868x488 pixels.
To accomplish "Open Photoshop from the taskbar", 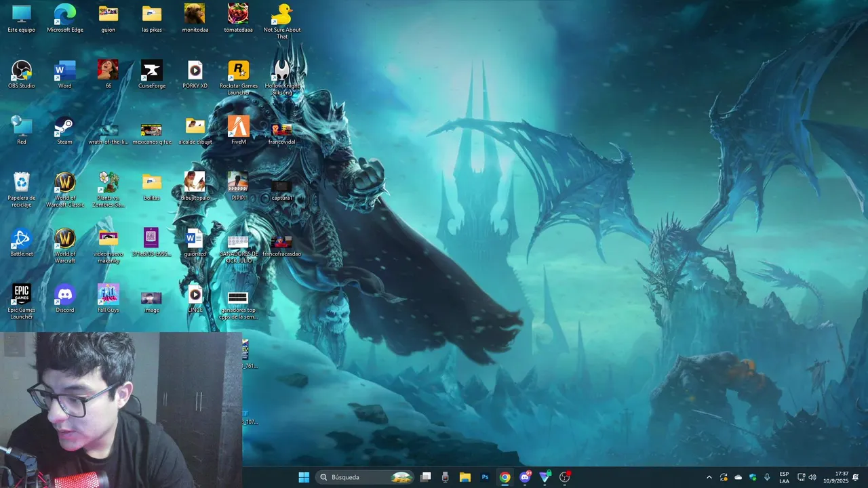I will [x=485, y=477].
